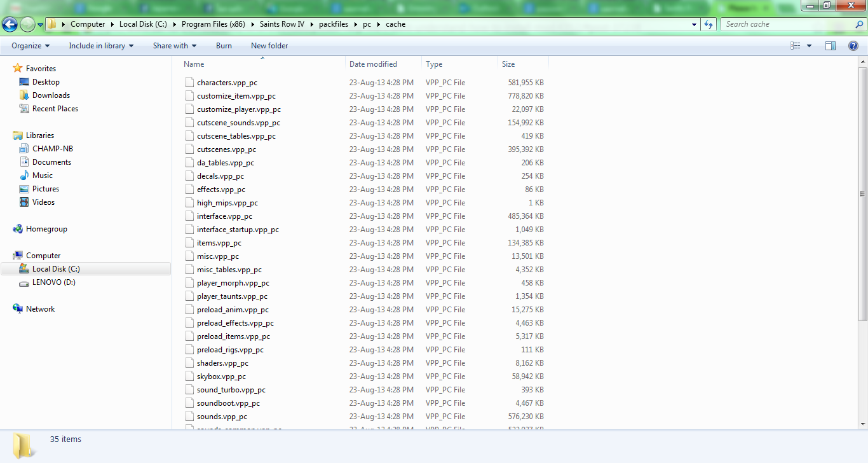Select Local Disk (C:) in the breadcrumb
The height and width of the screenshot is (463, 868).
click(x=143, y=24)
